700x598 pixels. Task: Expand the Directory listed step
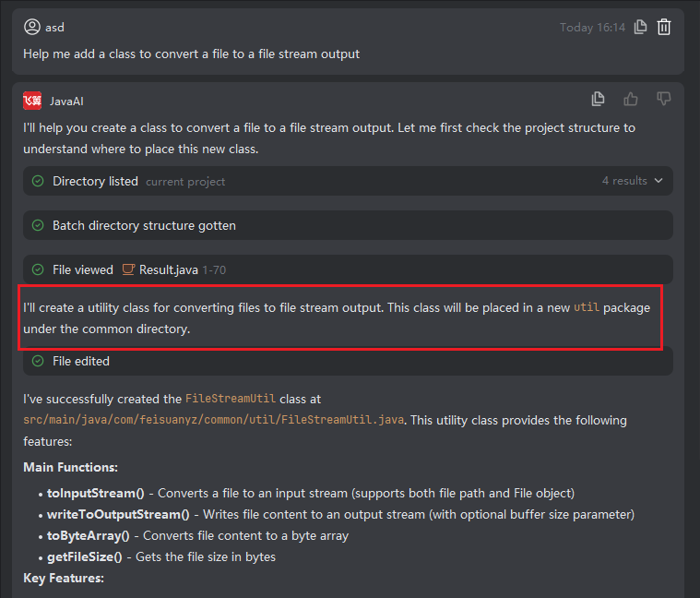click(95, 181)
